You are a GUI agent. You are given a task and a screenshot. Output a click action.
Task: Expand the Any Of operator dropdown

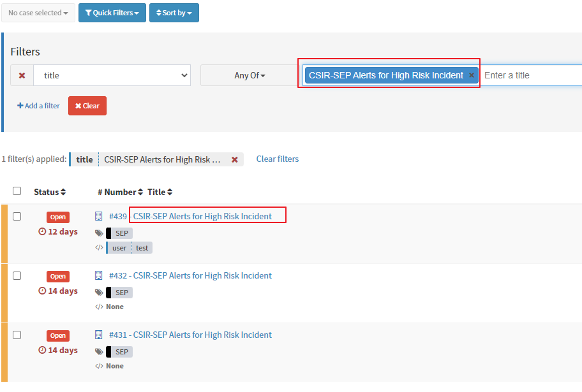[x=248, y=75]
